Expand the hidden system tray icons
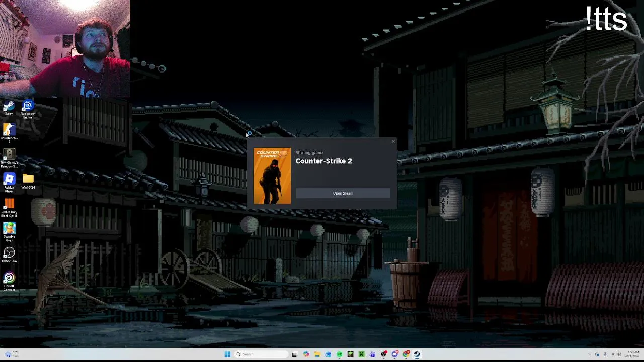644x362 pixels. tap(589, 354)
